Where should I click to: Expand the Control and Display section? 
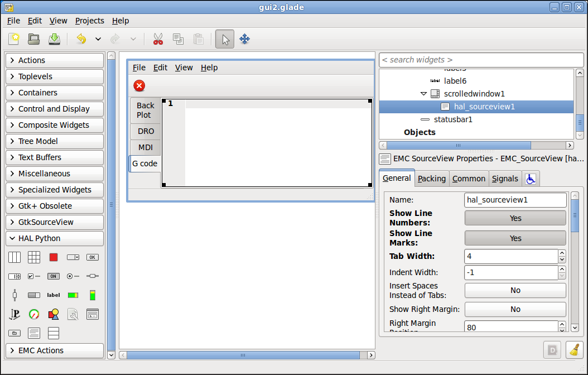coord(55,109)
